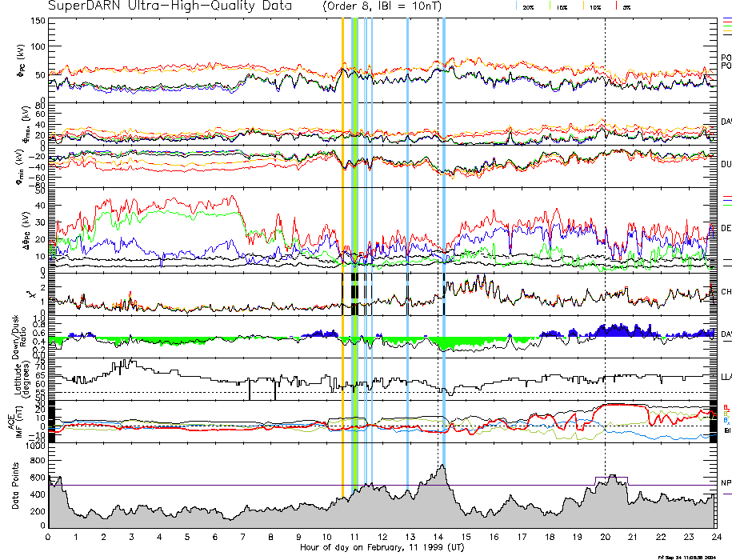732x560 pixels.
Task: Click the purple threshold line in Data Points panel
Action: point(240,485)
